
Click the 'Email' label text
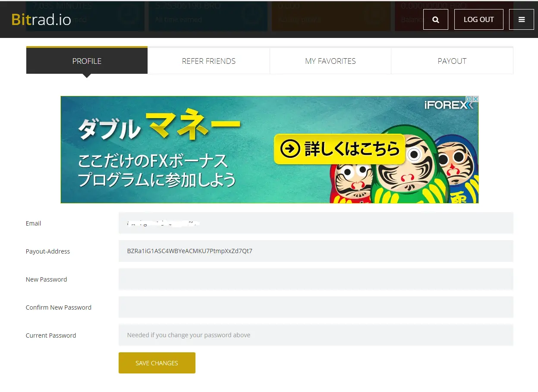[33, 223]
